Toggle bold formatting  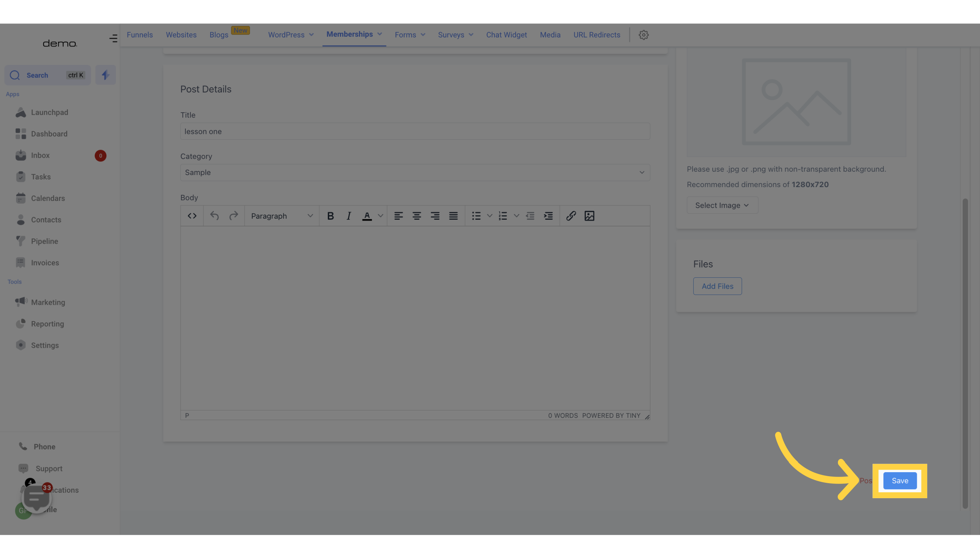pyautogui.click(x=330, y=216)
